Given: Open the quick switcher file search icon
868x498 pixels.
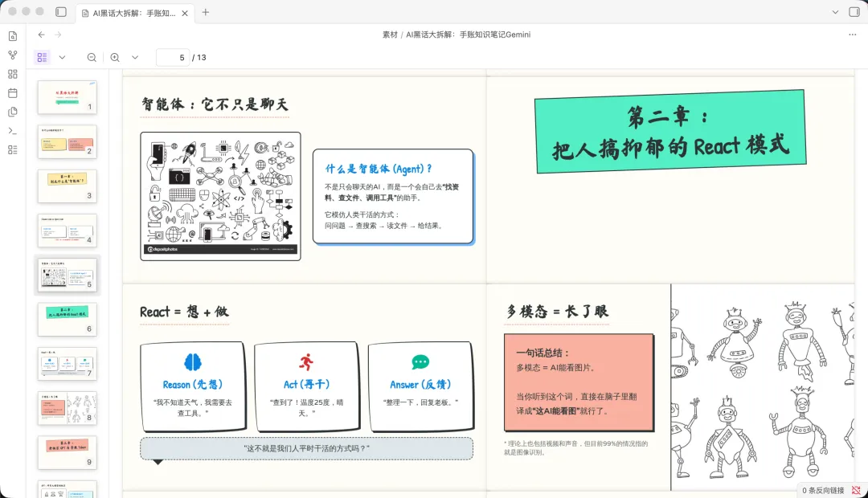Looking at the screenshot, I should tap(13, 36).
